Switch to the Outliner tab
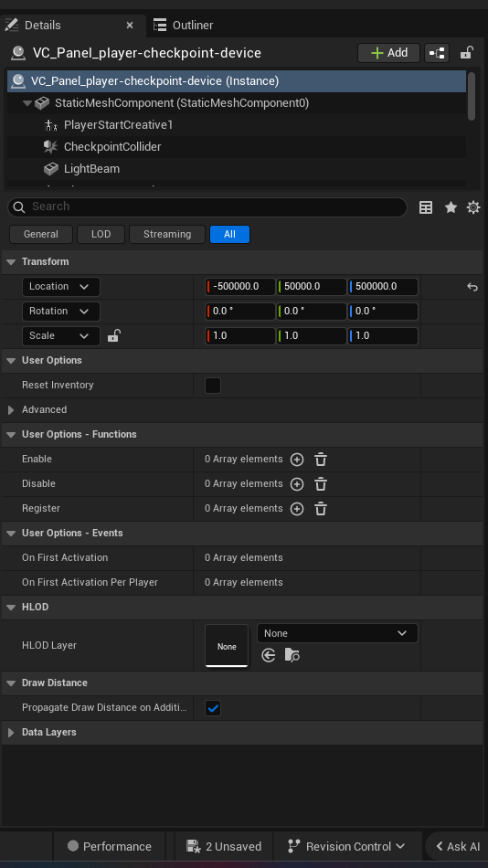 pyautogui.click(x=184, y=25)
